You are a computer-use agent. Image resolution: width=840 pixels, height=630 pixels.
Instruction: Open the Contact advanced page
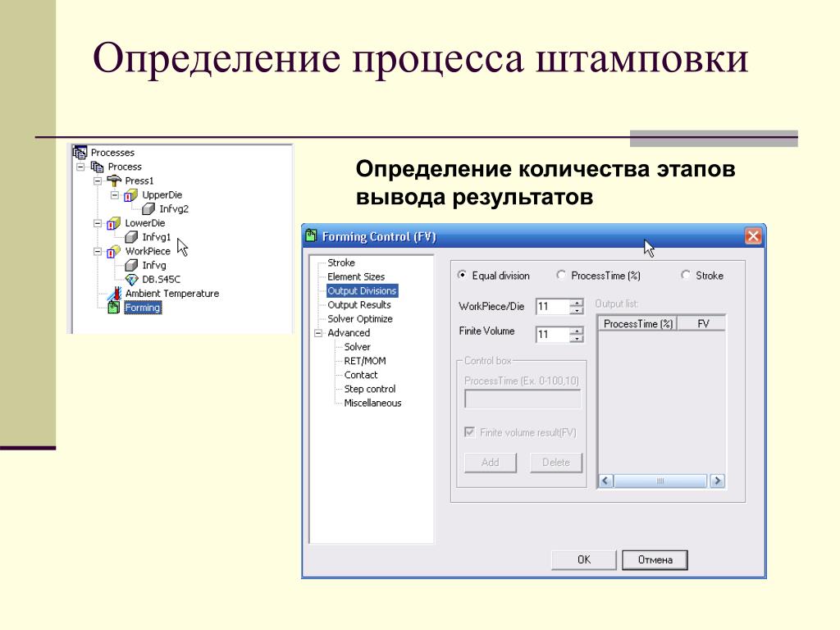(361, 375)
